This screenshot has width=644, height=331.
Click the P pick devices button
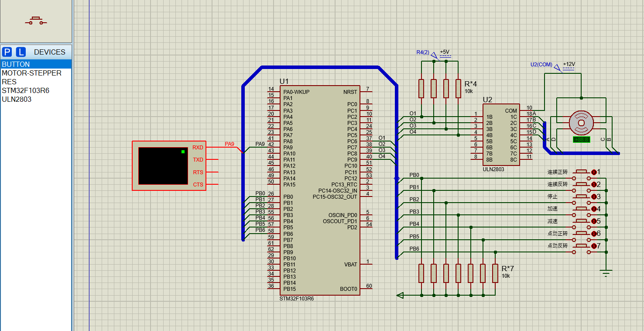[7, 52]
